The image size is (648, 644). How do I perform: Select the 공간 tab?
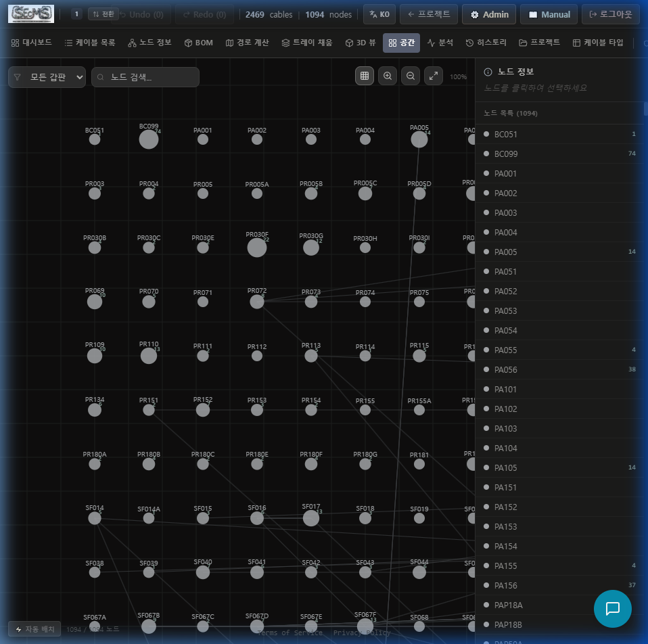tap(401, 43)
